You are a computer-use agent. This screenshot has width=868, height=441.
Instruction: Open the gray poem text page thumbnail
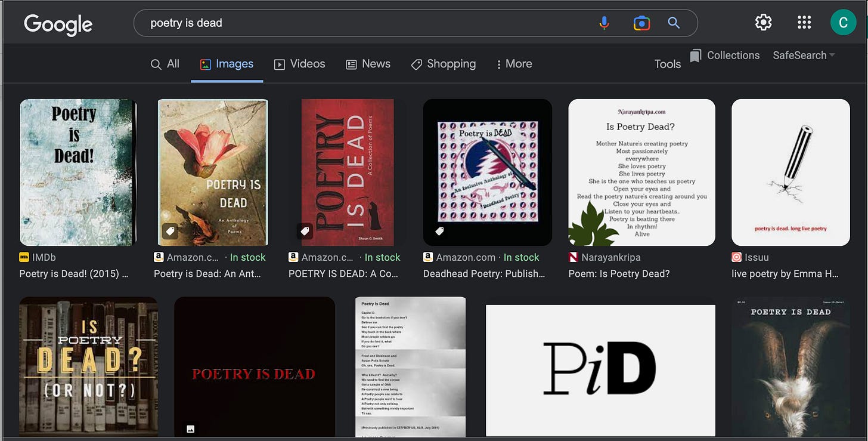click(x=410, y=367)
